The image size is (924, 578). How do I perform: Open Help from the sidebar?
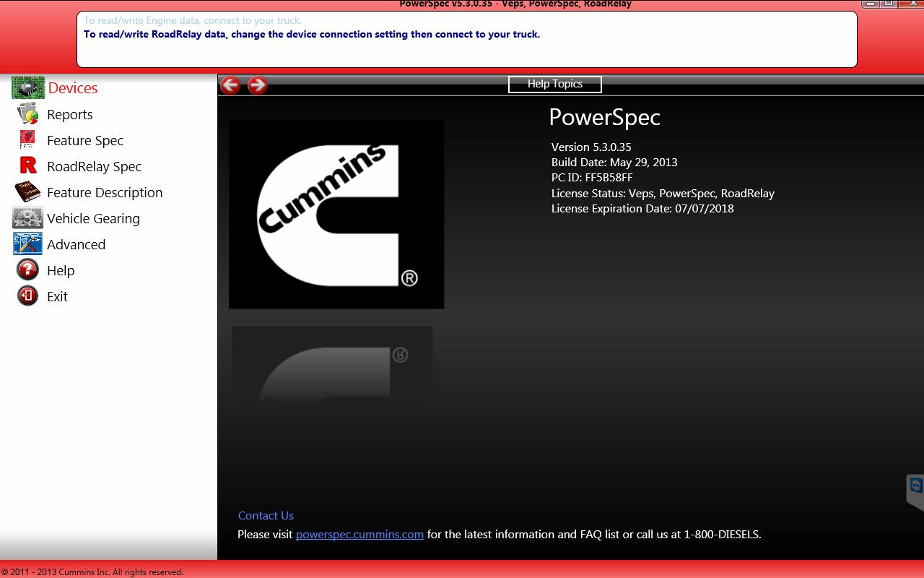click(x=61, y=270)
